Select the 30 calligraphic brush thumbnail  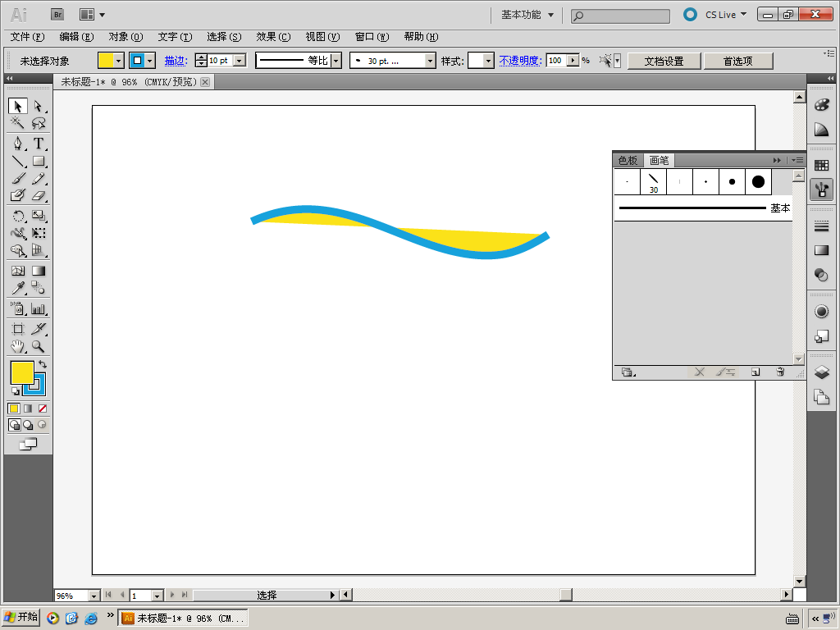pos(653,182)
